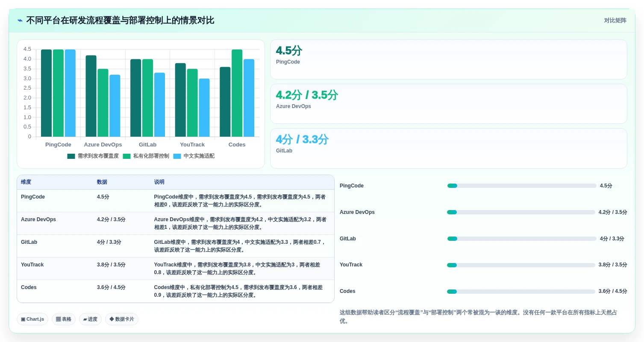This screenshot has height=342, width=644.
Task: Click the 数据卡片 tag button
Action: (x=122, y=319)
